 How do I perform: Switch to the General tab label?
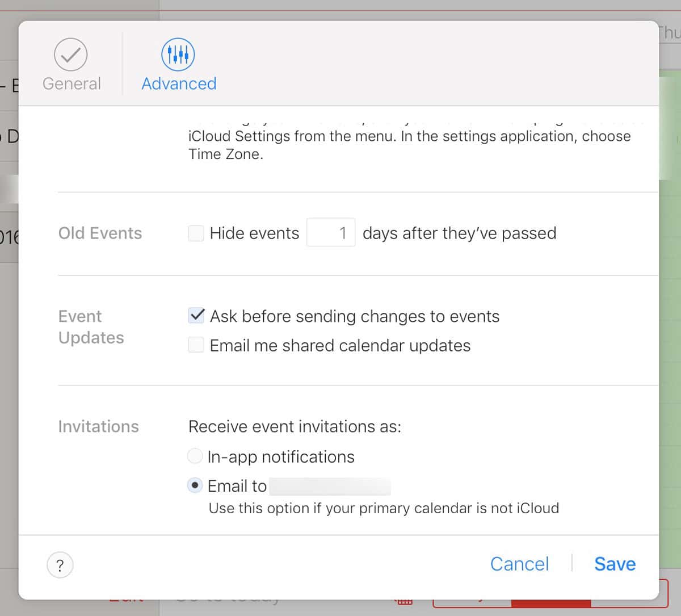72,83
